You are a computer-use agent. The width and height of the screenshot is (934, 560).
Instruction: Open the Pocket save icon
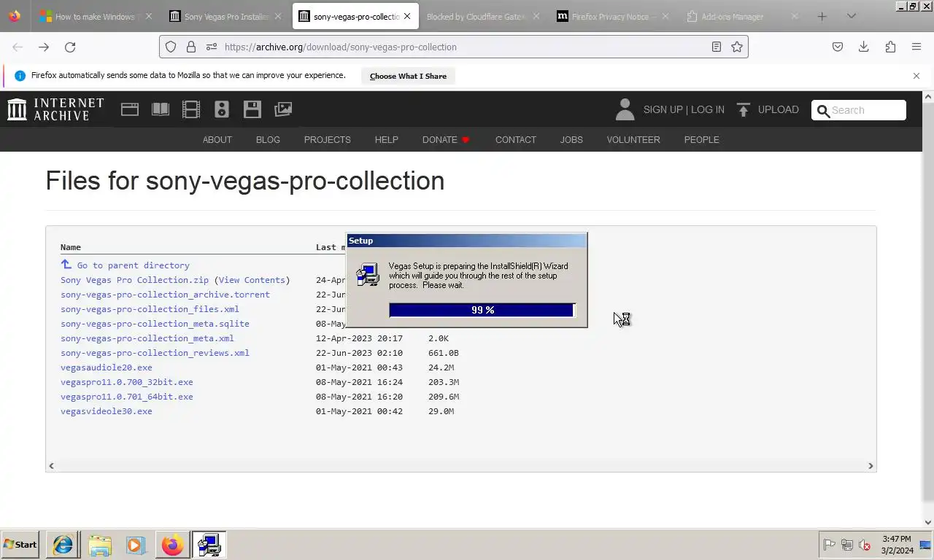tap(838, 47)
